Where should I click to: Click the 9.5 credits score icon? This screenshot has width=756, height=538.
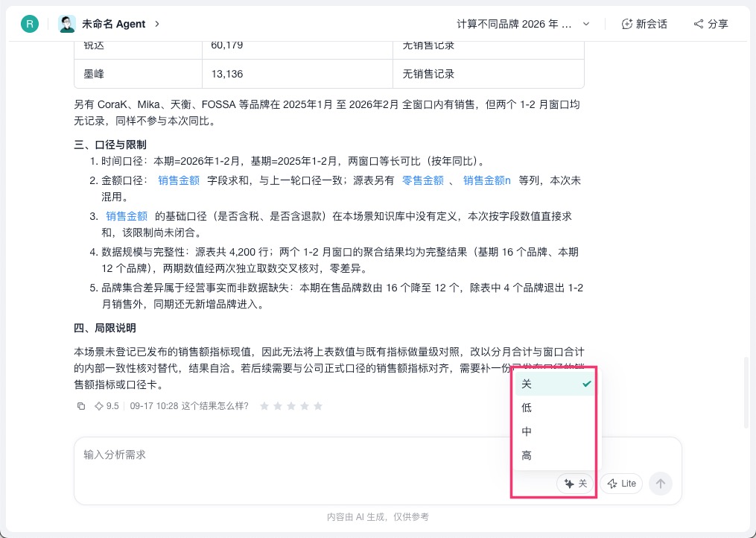pyautogui.click(x=107, y=406)
